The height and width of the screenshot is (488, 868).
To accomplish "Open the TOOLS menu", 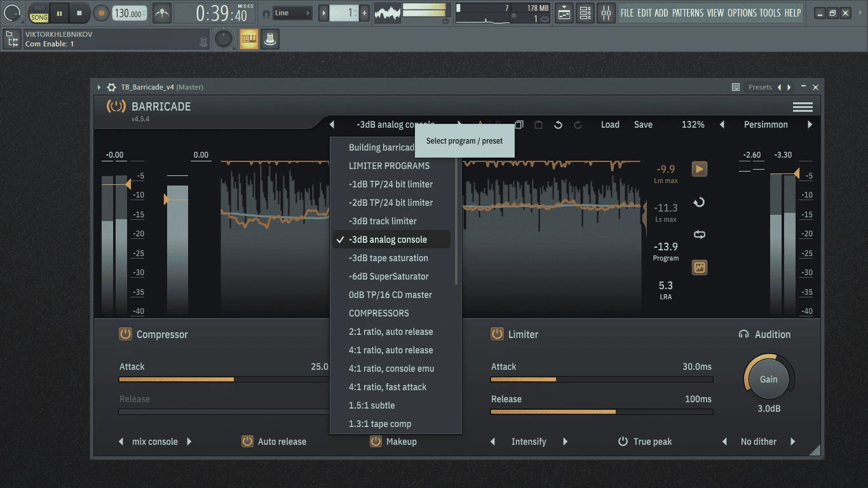I will pos(770,13).
